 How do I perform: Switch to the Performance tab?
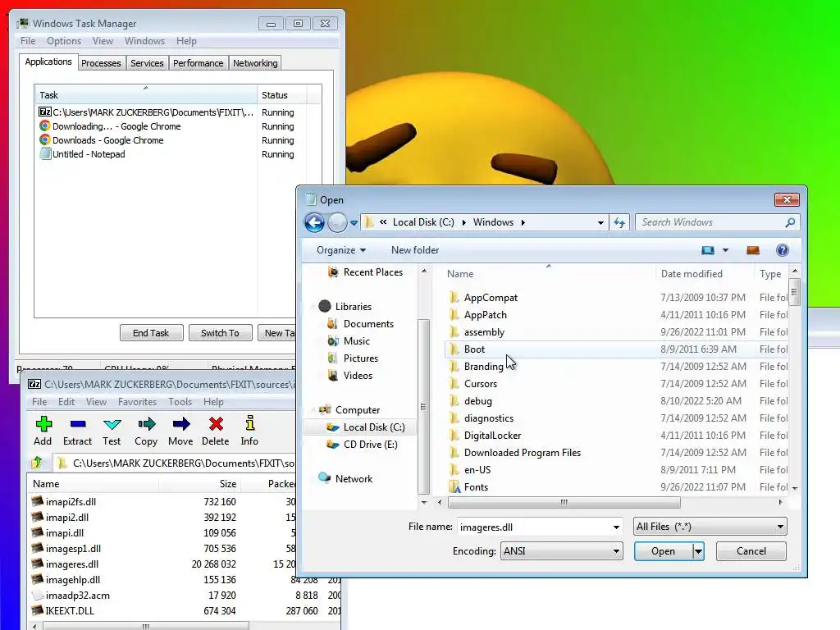pyautogui.click(x=198, y=63)
